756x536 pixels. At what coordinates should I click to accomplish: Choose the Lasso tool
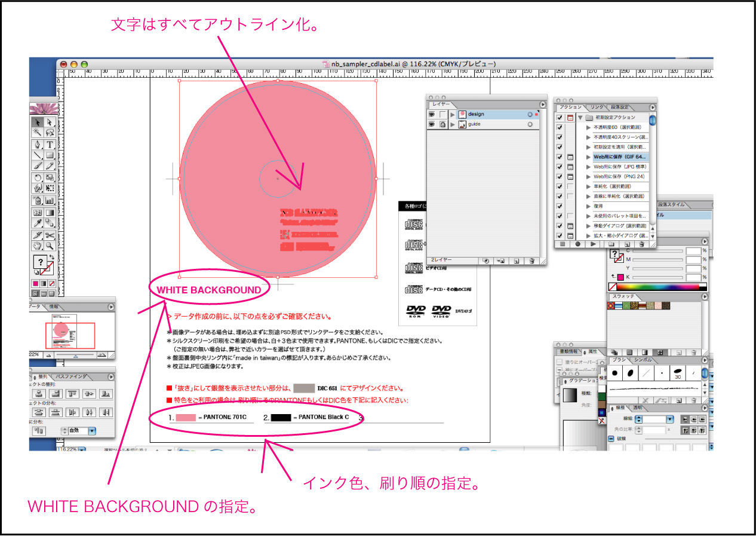[50, 133]
